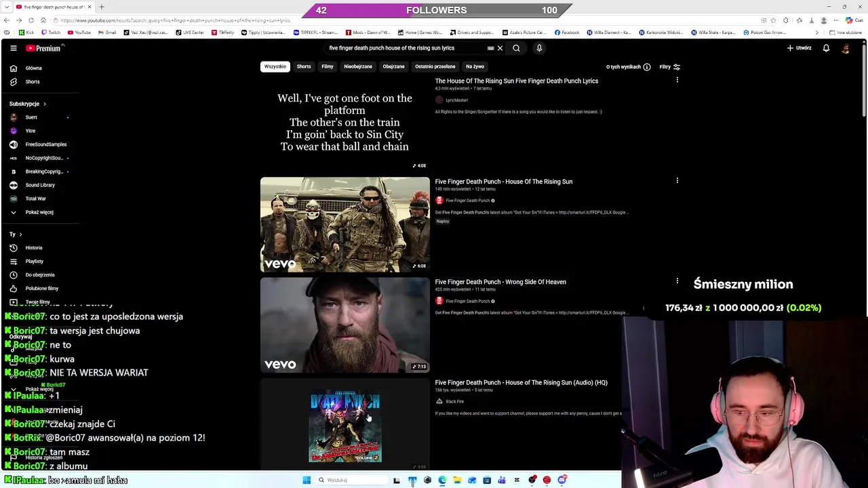Screen dimensions: 868x488
Task: Open House Of The Rising Sun Lyrics title
Action: coord(516,81)
